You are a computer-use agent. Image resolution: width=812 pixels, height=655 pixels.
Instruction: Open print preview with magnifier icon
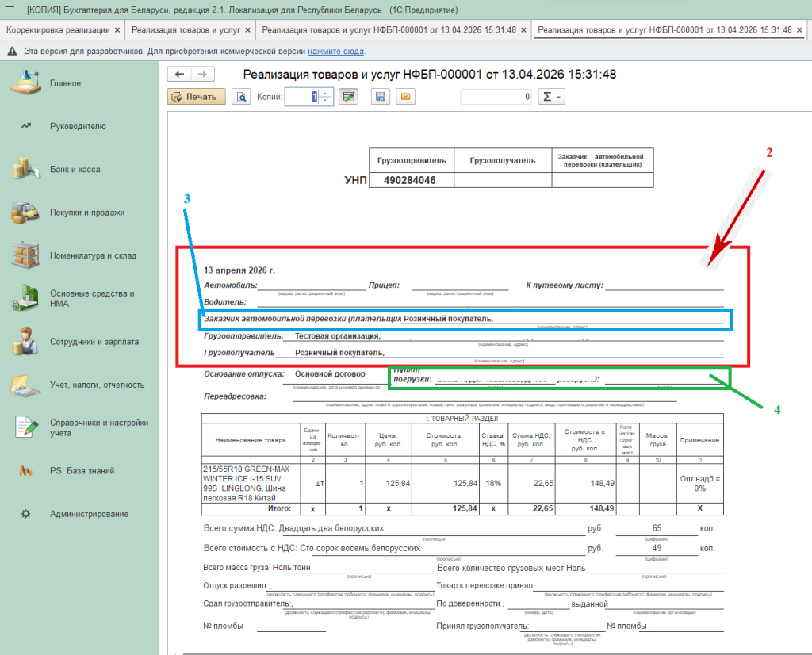(240, 97)
